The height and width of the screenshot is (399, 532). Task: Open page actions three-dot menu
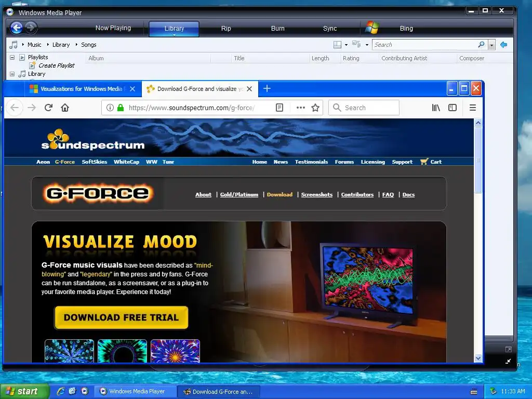(x=301, y=108)
